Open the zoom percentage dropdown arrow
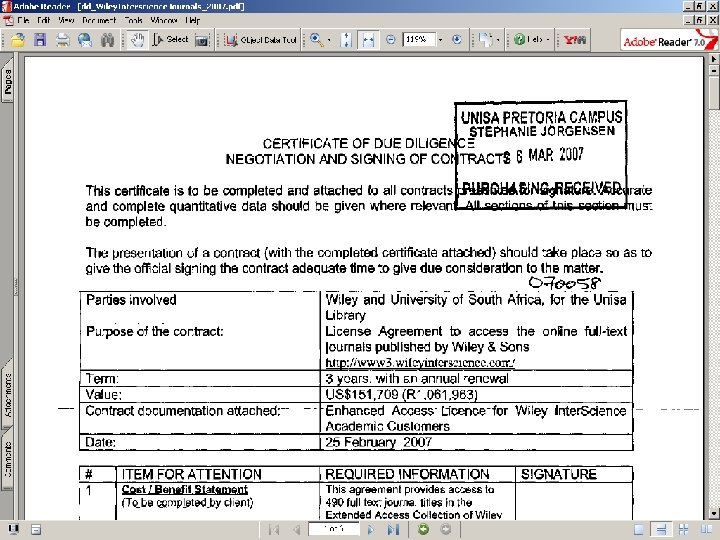The width and height of the screenshot is (720, 540). pos(440,40)
